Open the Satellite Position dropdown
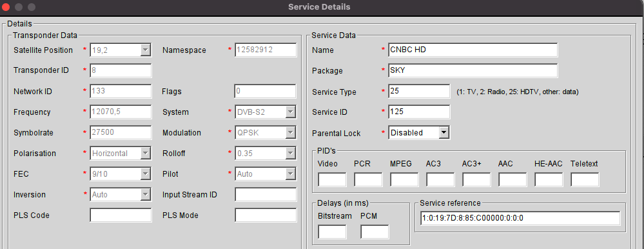The width and height of the screenshot is (644, 249). tap(121, 50)
